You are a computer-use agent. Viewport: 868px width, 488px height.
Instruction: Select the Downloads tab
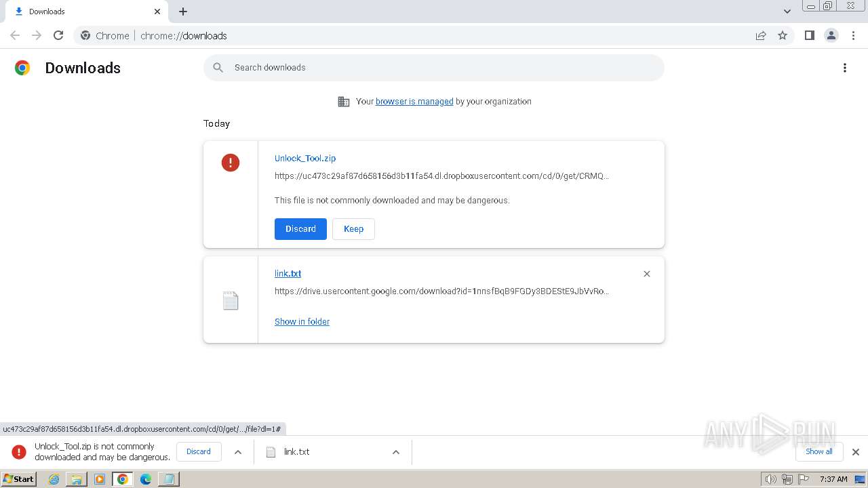85,12
